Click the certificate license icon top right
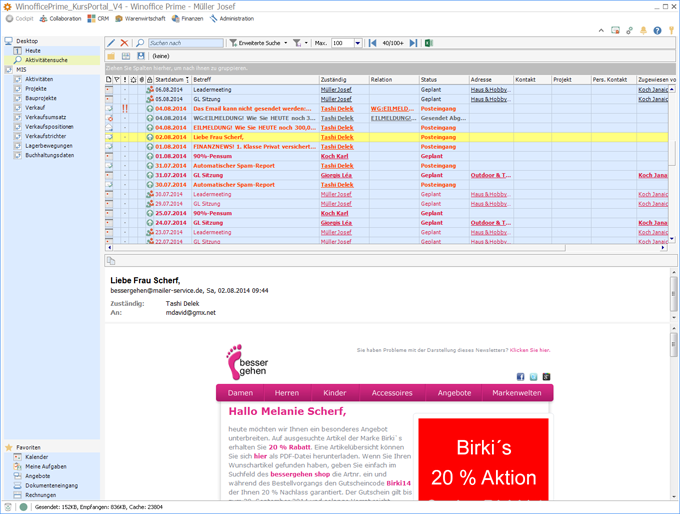 tap(615, 30)
